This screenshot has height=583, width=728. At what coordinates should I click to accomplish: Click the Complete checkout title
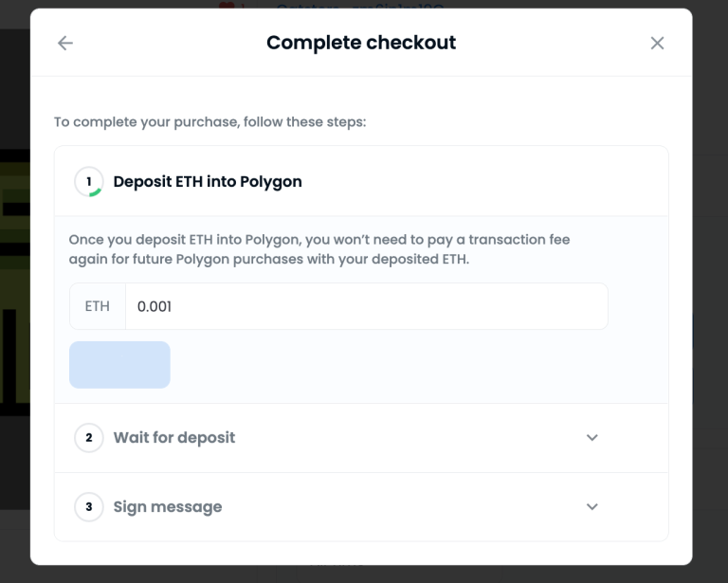(x=361, y=43)
